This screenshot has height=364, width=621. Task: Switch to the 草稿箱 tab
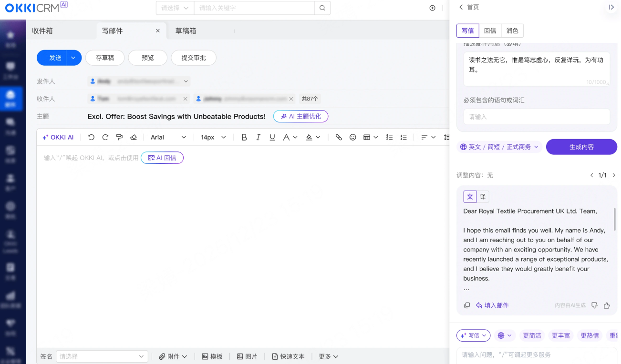coord(186,31)
